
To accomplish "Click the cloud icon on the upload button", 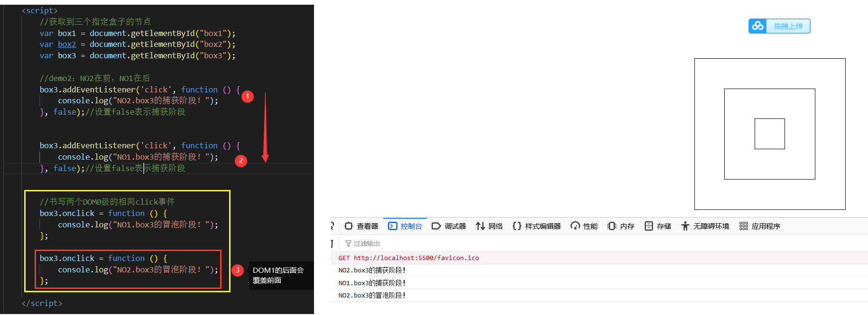I will pyautogui.click(x=757, y=26).
